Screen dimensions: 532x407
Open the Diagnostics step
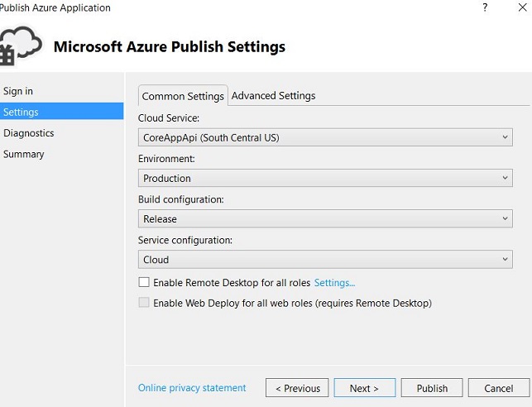(29, 133)
